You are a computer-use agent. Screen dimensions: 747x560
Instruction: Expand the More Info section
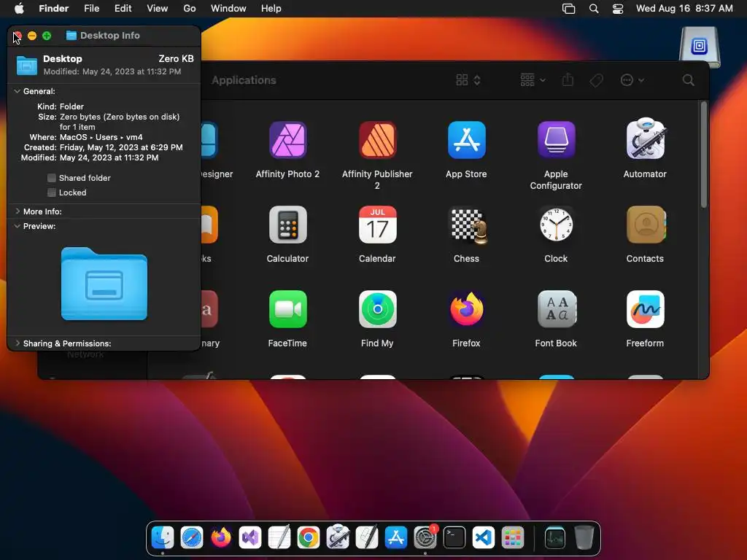coord(18,211)
